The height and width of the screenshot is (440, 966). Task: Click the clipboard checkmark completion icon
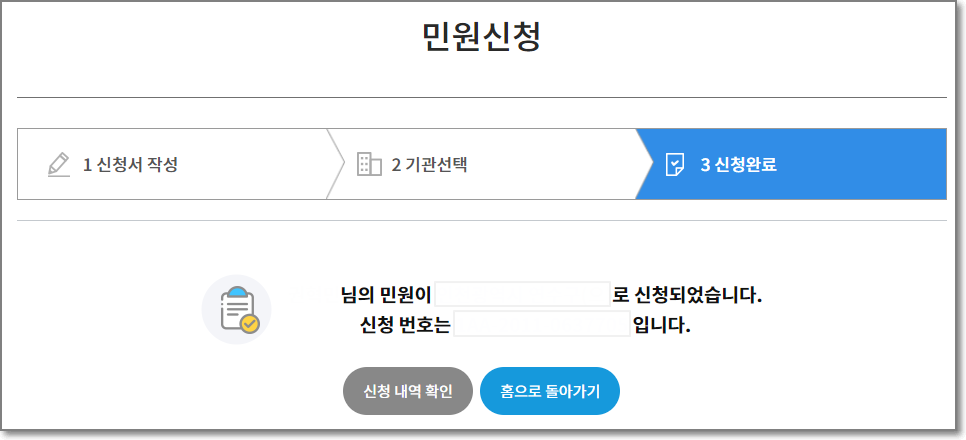point(237,309)
